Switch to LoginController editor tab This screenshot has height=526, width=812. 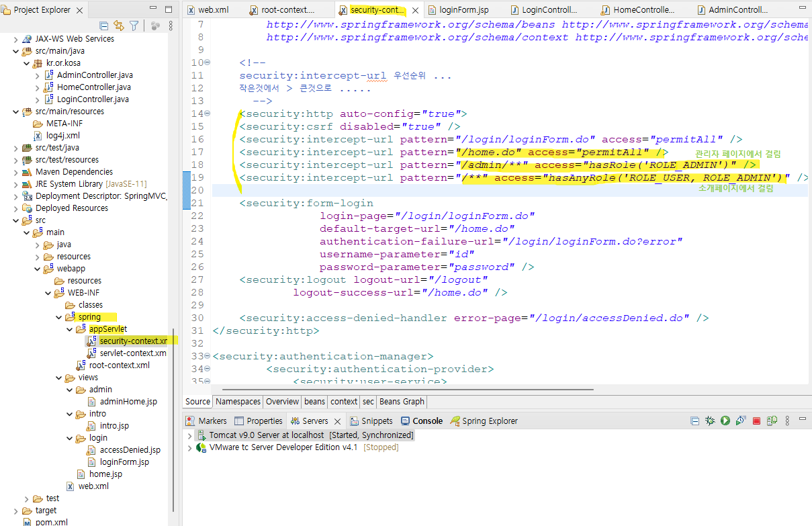543,9
